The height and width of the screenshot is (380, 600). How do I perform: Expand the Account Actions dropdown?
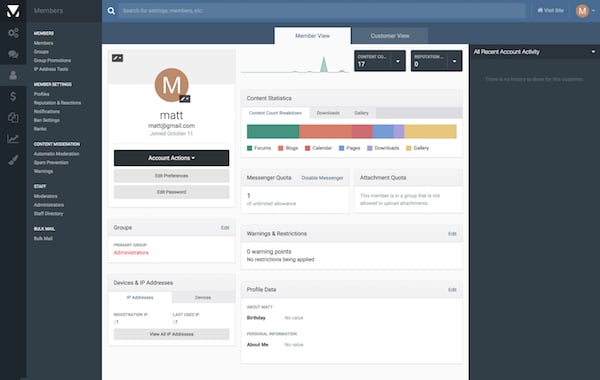pos(171,158)
